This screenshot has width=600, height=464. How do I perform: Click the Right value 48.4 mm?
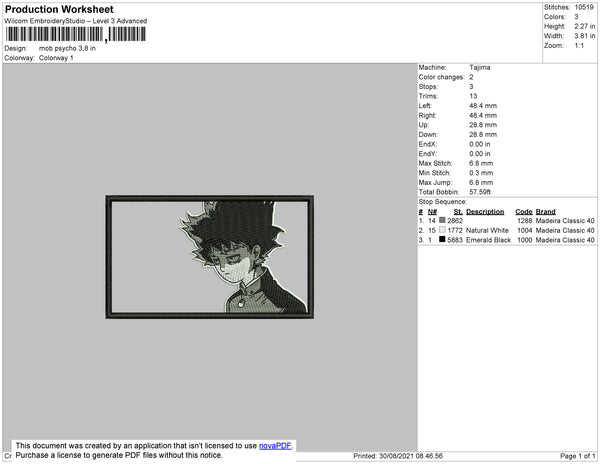(483, 115)
